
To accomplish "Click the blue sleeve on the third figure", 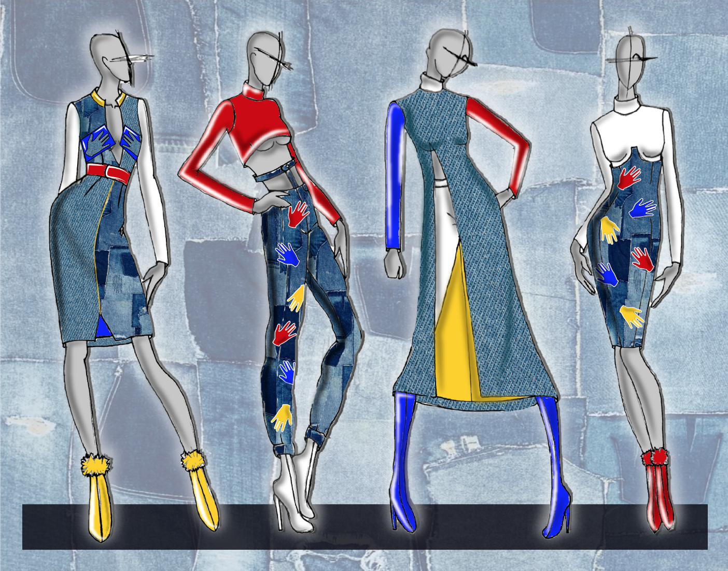I will pyautogui.click(x=395, y=176).
